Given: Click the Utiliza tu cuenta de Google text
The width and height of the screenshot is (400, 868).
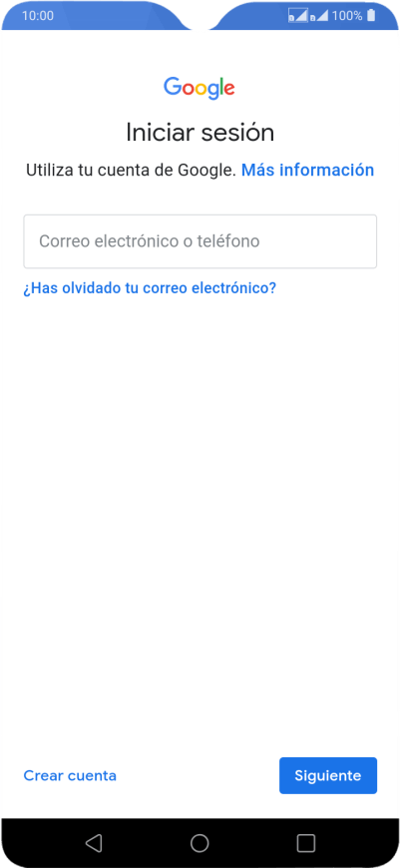Looking at the screenshot, I should coord(131,170).
